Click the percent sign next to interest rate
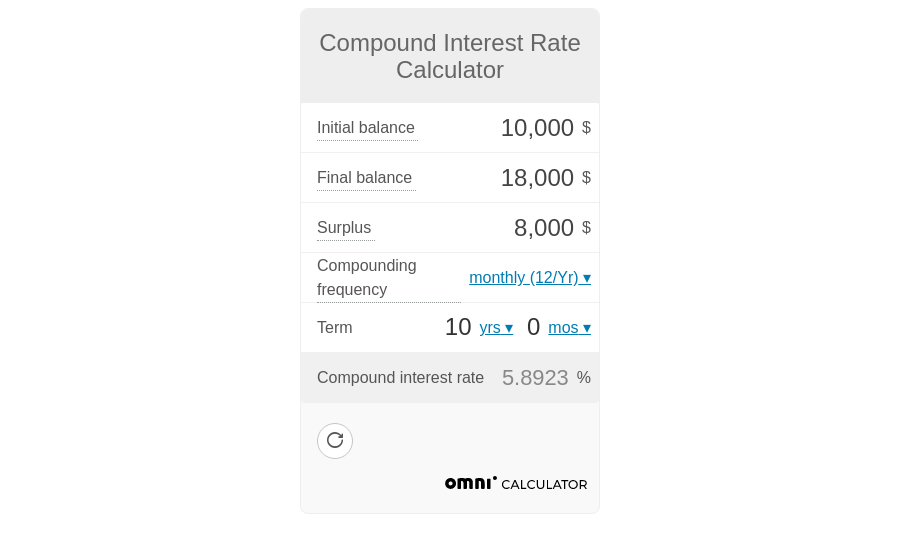 pyautogui.click(x=584, y=378)
